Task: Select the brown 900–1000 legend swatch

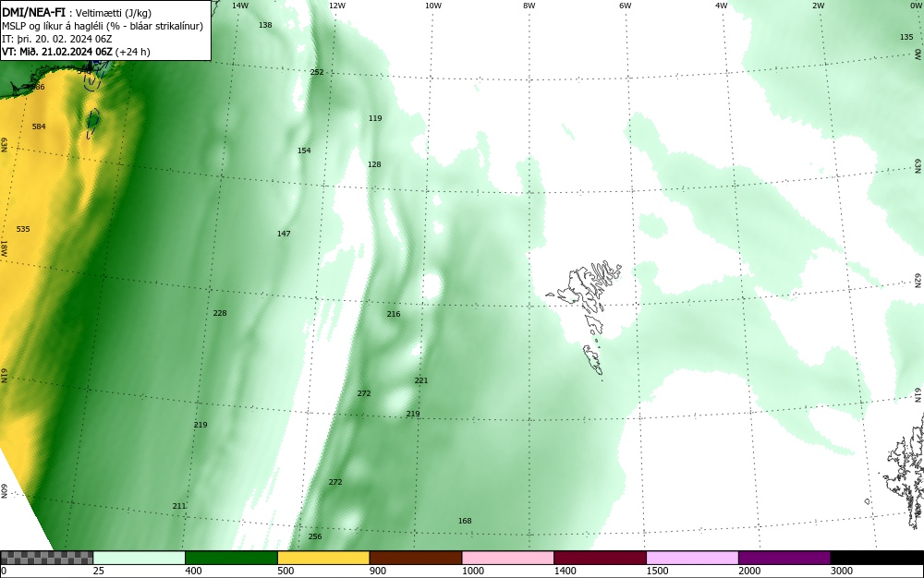Action: tap(416, 558)
